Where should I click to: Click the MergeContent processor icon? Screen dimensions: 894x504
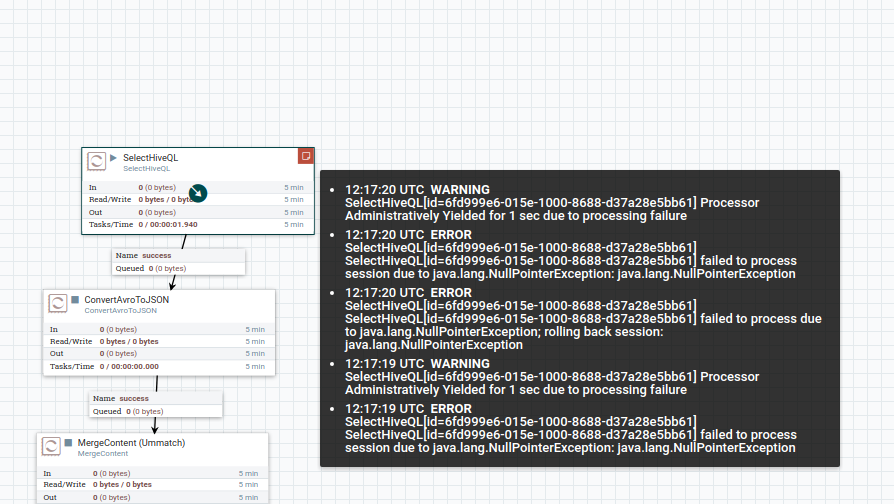51,446
